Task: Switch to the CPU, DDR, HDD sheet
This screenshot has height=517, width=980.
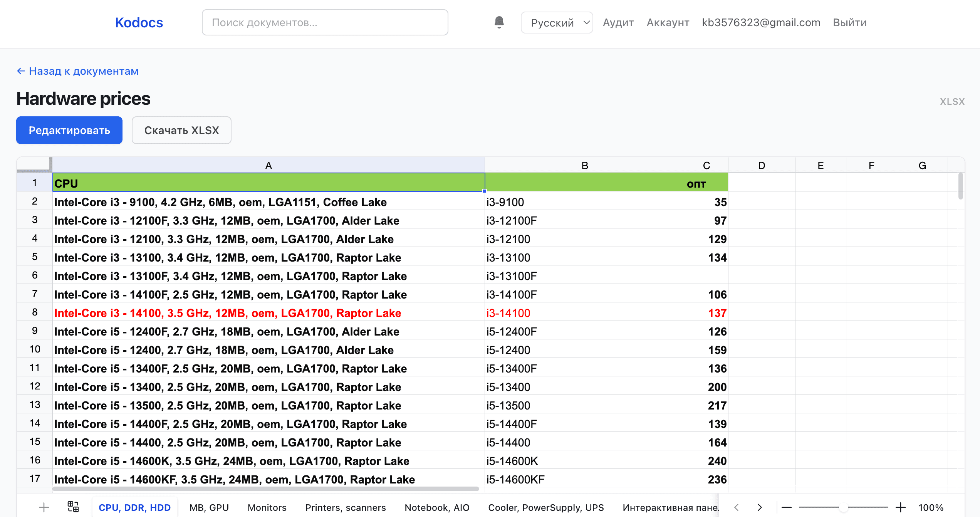Action: click(x=134, y=507)
